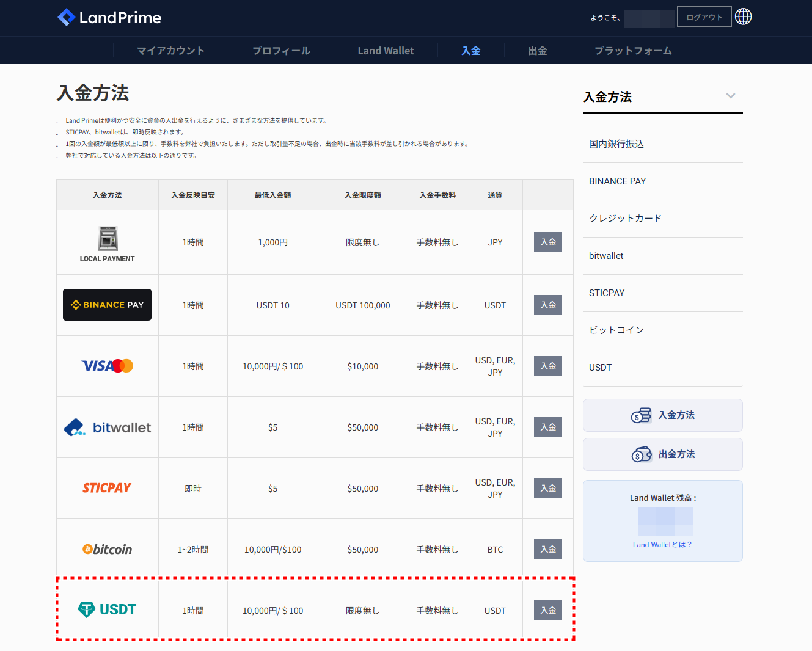
Task: Click the USDT Tether logo
Action: tap(108, 609)
